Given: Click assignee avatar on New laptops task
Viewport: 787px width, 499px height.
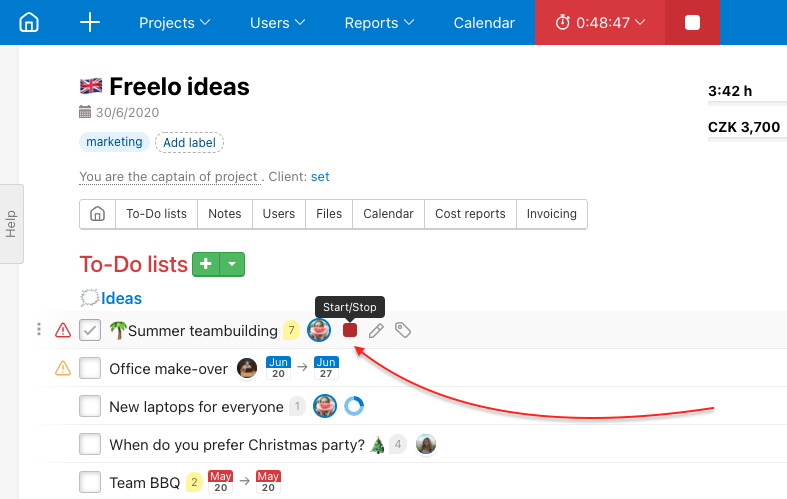Looking at the screenshot, I should [325, 406].
